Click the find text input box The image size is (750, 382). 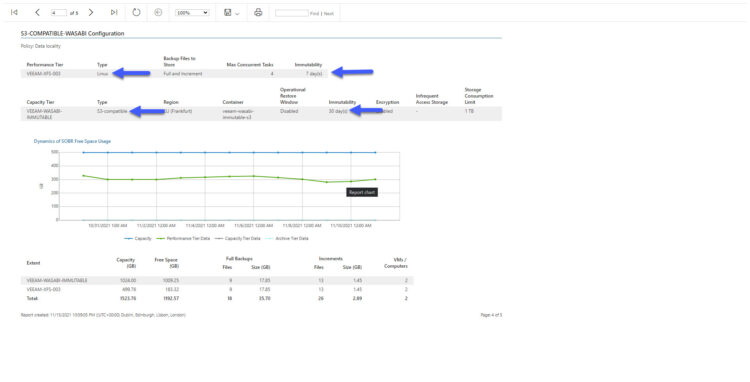point(292,13)
